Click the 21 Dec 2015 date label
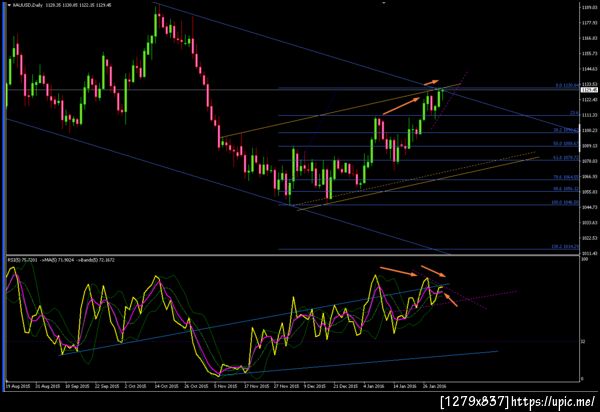 click(x=346, y=386)
